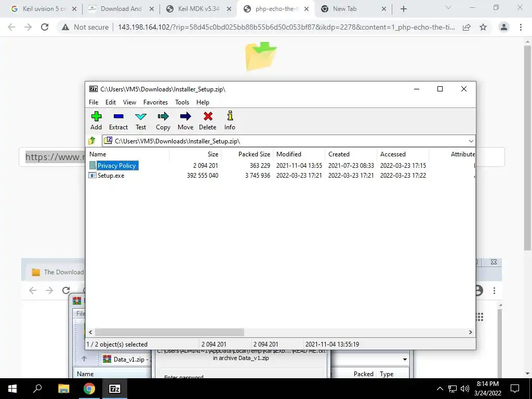Image resolution: width=532 pixels, height=399 pixels.
Task: Click the horizontal scrollbar thumb in 7-Zip
Action: coord(169,332)
